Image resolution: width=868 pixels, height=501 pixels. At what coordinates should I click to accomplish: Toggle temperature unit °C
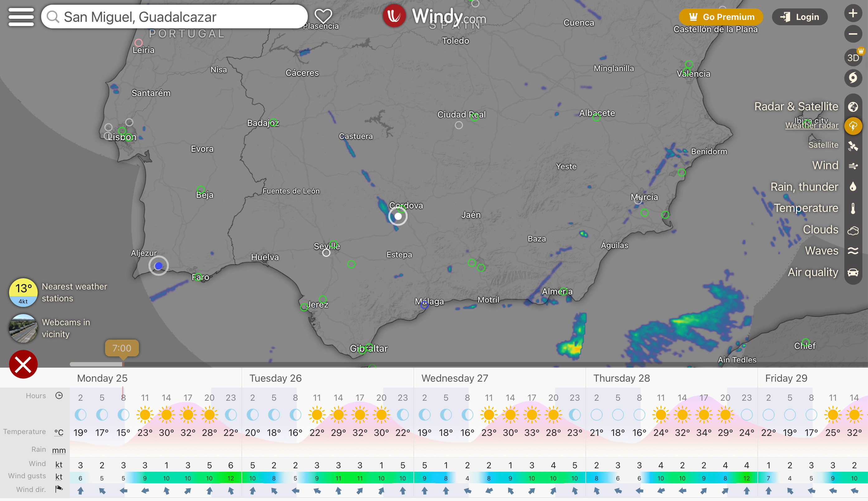[59, 432]
